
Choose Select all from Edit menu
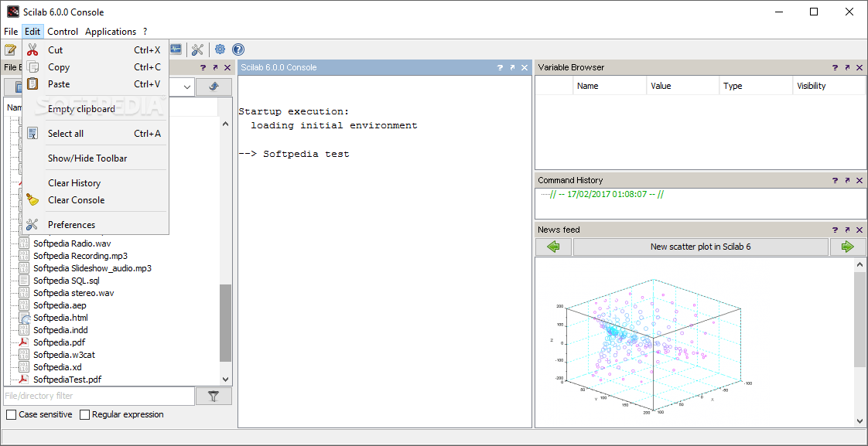tap(95, 134)
